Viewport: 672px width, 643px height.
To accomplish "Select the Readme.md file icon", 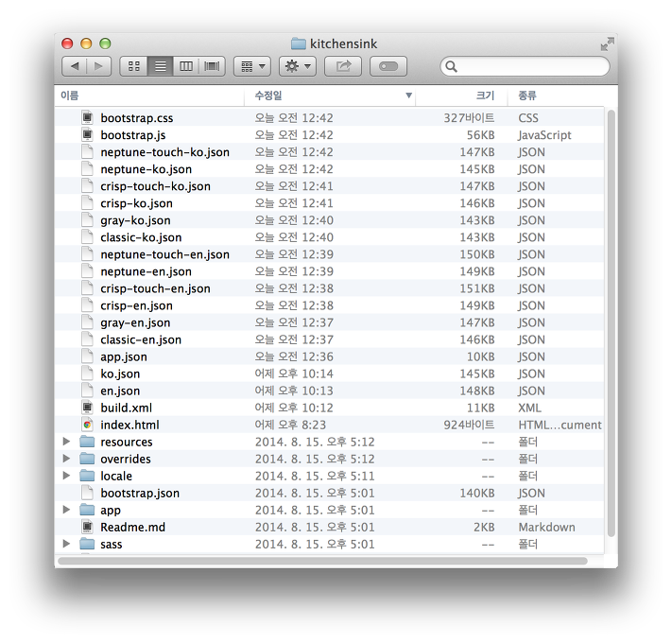I will [88, 527].
